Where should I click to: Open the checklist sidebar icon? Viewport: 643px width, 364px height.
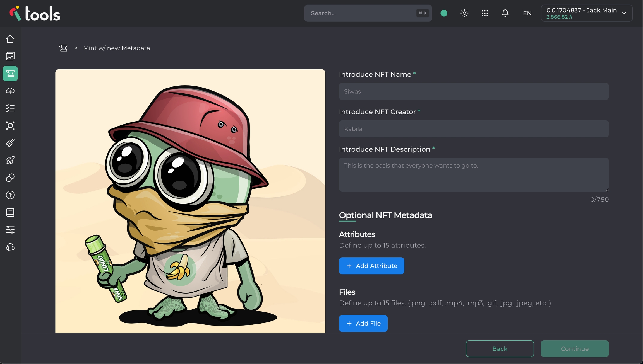(10, 108)
